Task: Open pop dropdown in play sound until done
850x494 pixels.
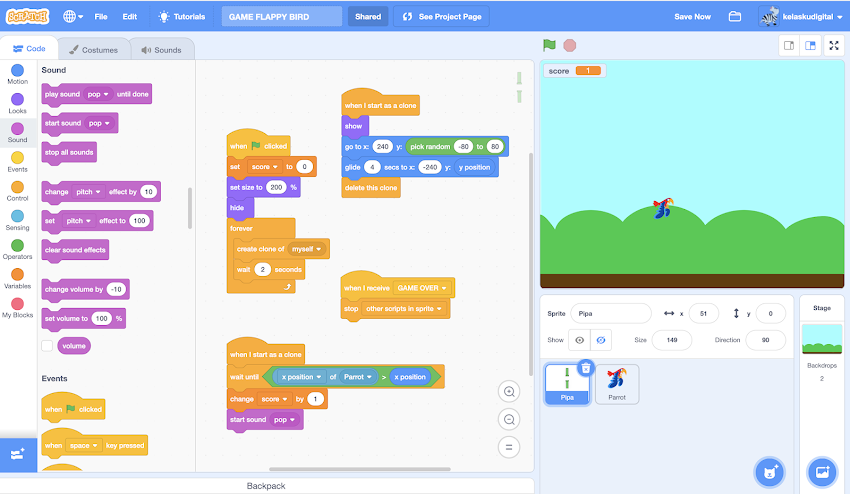Action: point(98,94)
